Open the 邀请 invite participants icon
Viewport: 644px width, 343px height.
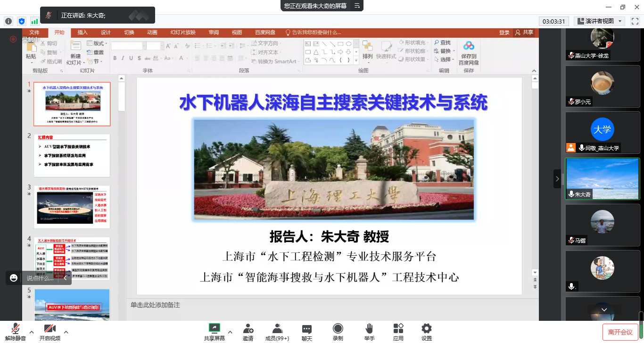(x=248, y=328)
